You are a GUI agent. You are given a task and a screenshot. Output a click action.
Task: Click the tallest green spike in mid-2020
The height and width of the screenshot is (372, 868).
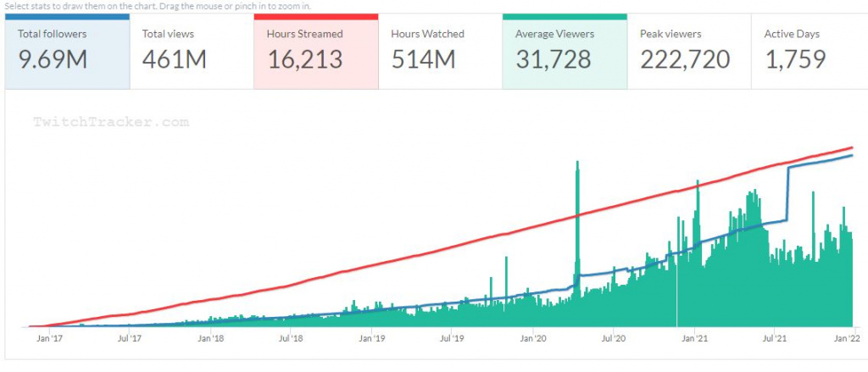coord(577,243)
